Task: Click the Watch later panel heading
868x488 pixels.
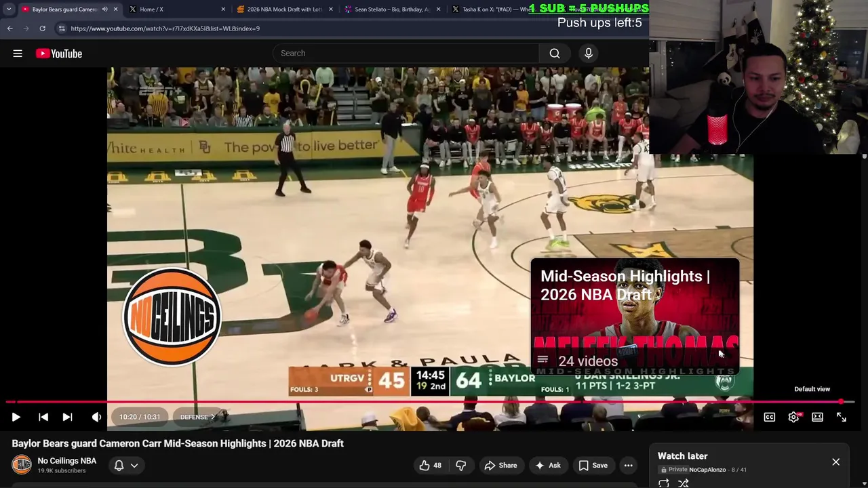Action: tap(682, 456)
